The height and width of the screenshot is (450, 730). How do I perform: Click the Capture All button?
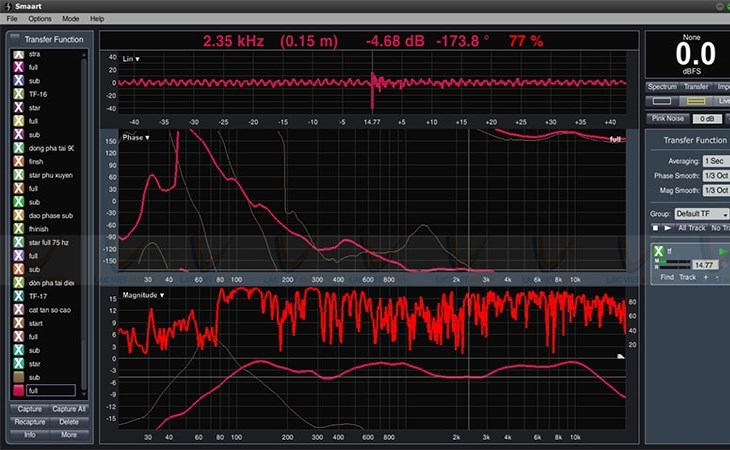[68, 409]
